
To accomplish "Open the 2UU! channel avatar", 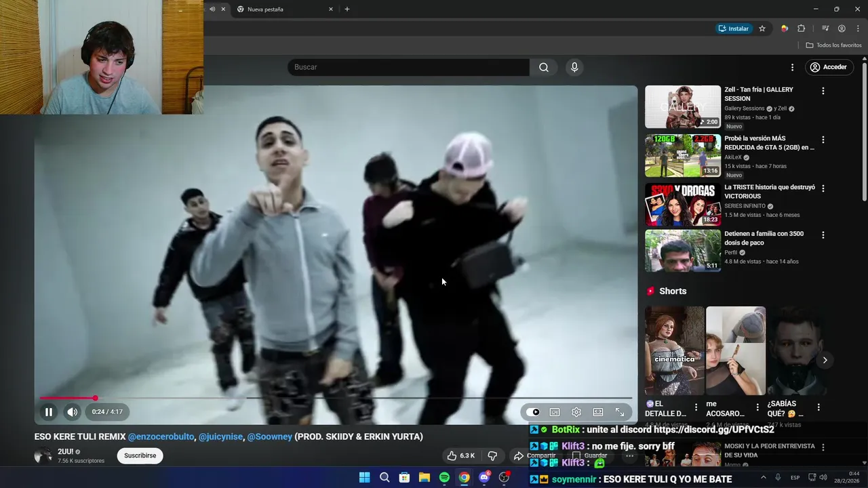I will tap(43, 455).
